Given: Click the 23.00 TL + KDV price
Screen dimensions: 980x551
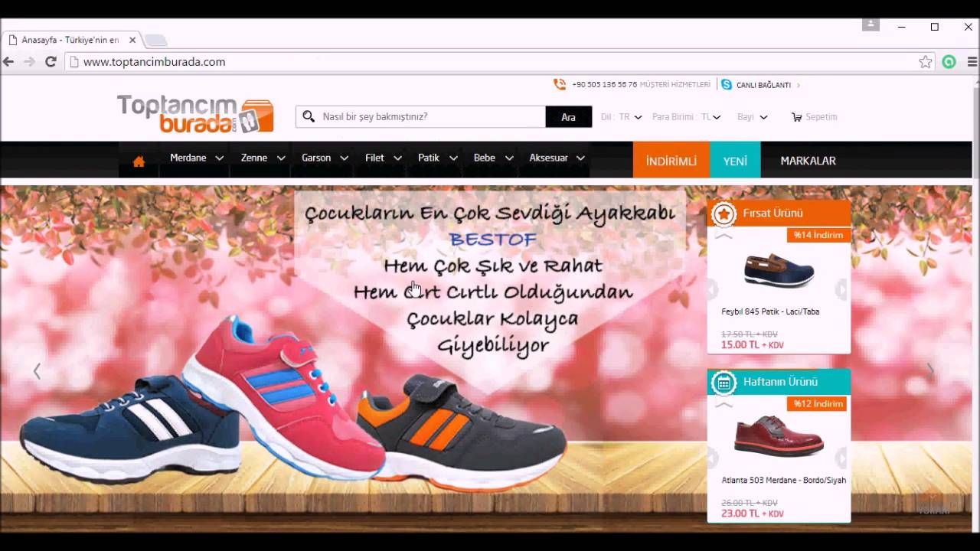Looking at the screenshot, I should (752, 514).
